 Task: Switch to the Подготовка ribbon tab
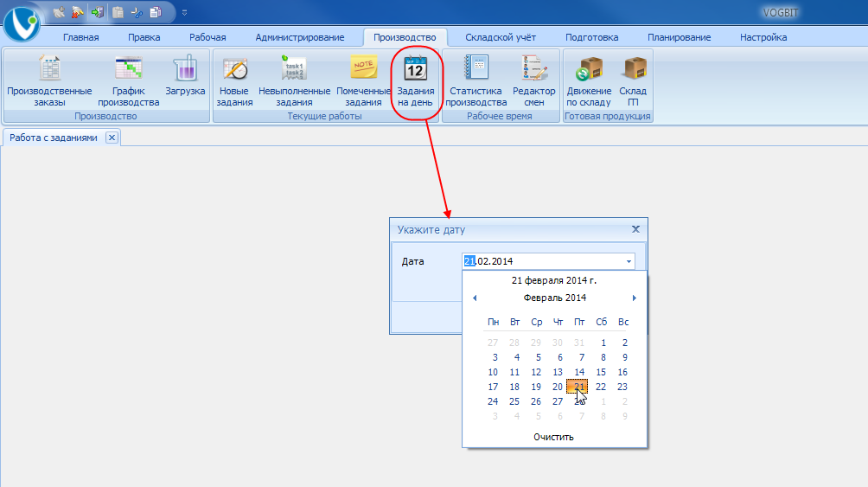591,37
